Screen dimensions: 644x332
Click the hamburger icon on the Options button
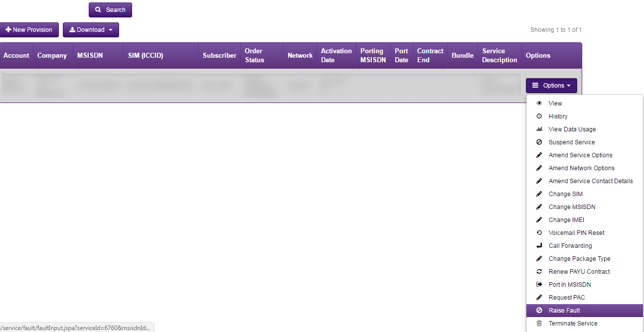click(x=535, y=86)
